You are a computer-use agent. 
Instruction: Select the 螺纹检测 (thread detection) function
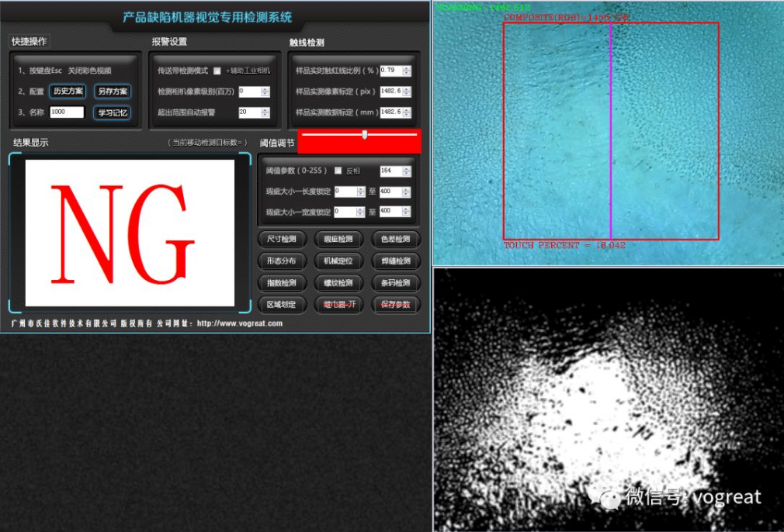pos(339,282)
